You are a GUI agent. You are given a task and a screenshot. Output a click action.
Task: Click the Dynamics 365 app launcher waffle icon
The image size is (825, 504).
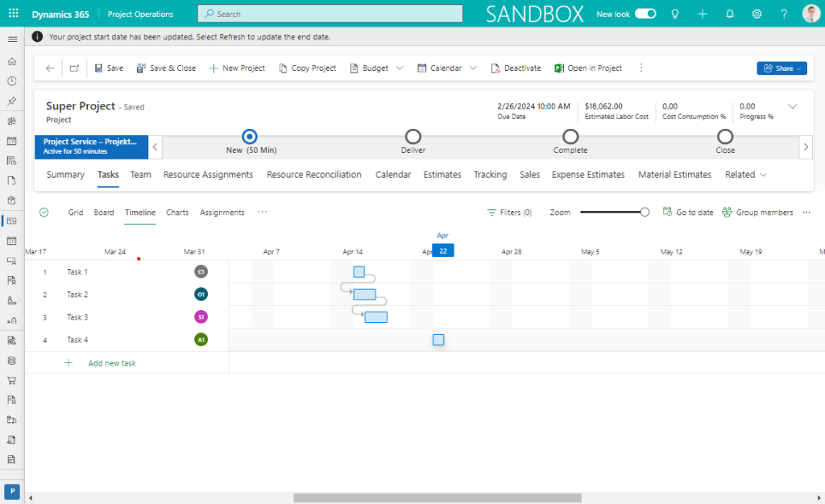(12, 14)
